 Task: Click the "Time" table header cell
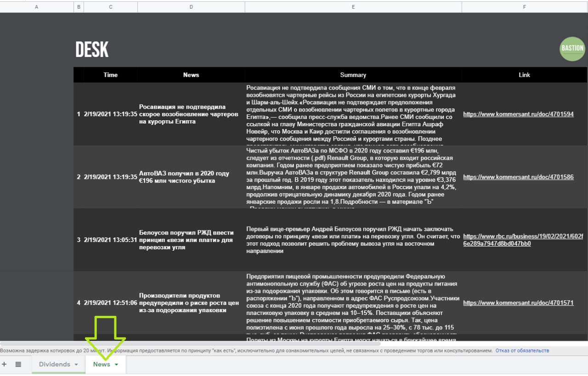click(x=111, y=75)
